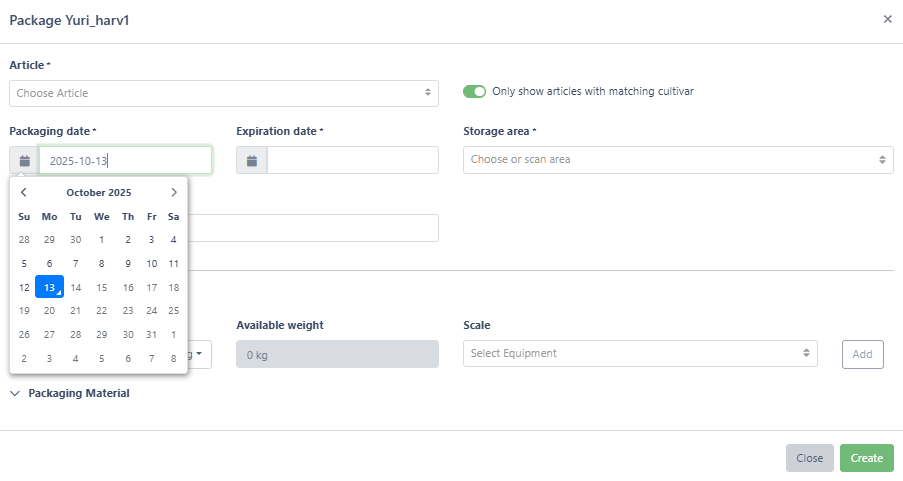Viewport: 903px width, 481px height.
Task: Open the Select Equipment scale dropdown
Action: click(x=640, y=353)
